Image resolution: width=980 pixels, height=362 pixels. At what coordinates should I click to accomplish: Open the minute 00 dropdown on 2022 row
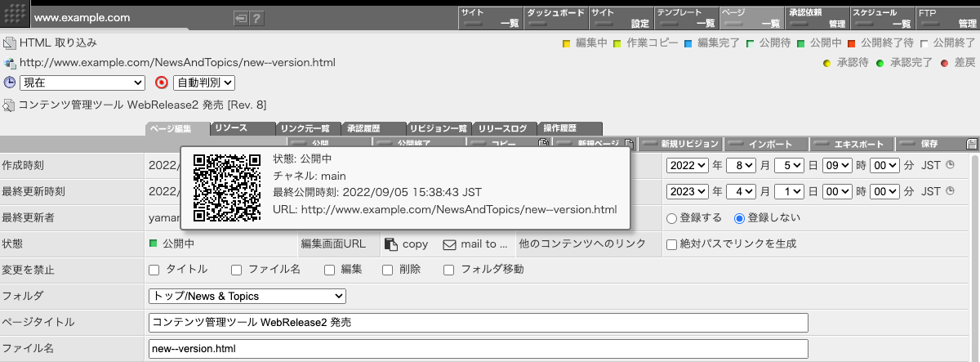(x=885, y=165)
